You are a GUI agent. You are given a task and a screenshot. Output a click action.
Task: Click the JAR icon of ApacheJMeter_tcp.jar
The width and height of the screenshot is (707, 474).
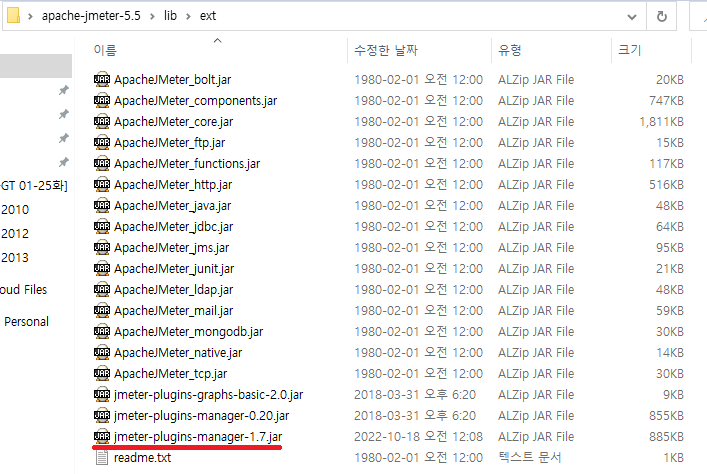pos(102,373)
